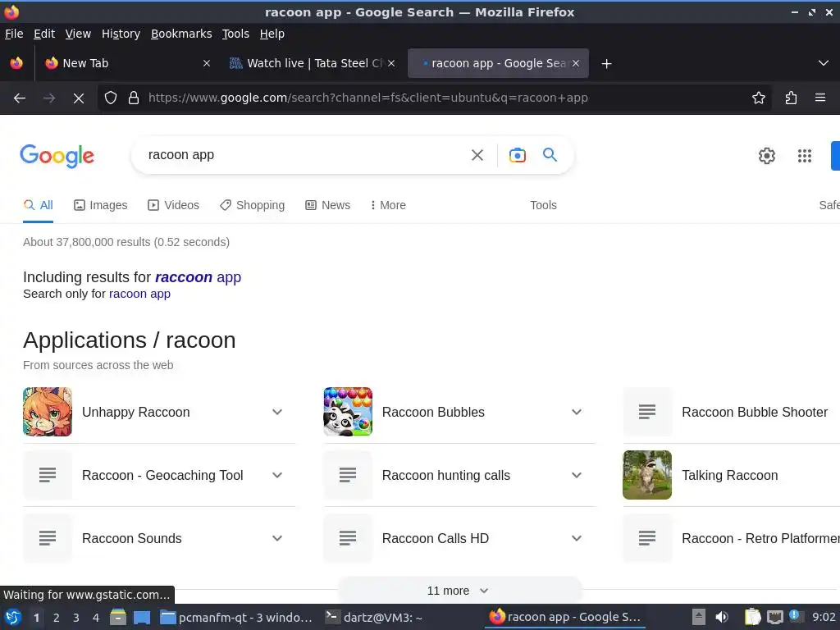Expand the Unhappy Raccoon entry
840x630 pixels.
click(277, 412)
